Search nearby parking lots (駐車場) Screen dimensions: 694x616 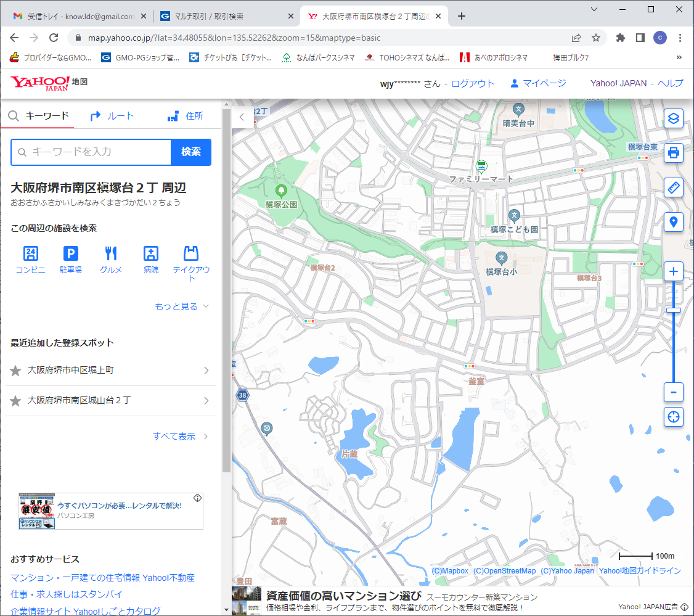pyautogui.click(x=71, y=260)
